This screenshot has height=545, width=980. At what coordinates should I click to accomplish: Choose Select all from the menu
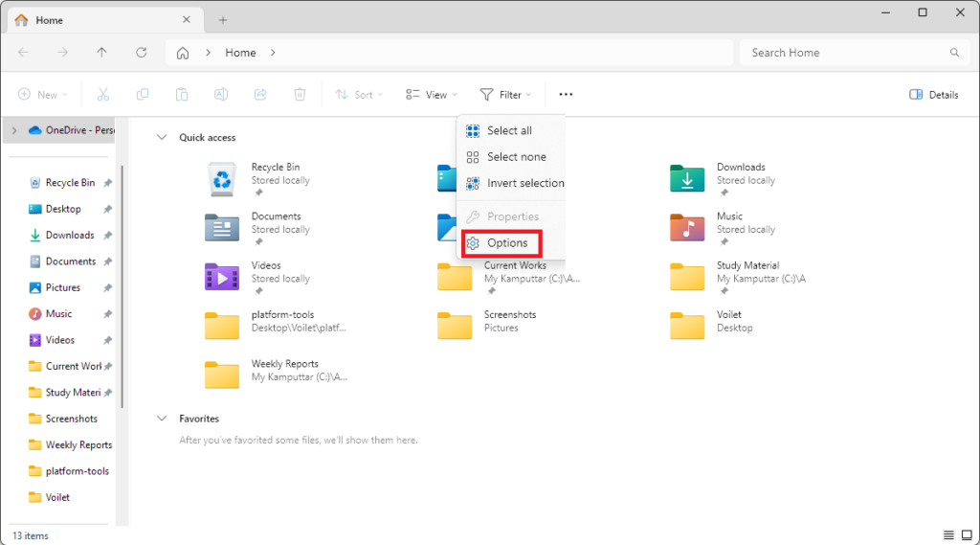tap(509, 130)
